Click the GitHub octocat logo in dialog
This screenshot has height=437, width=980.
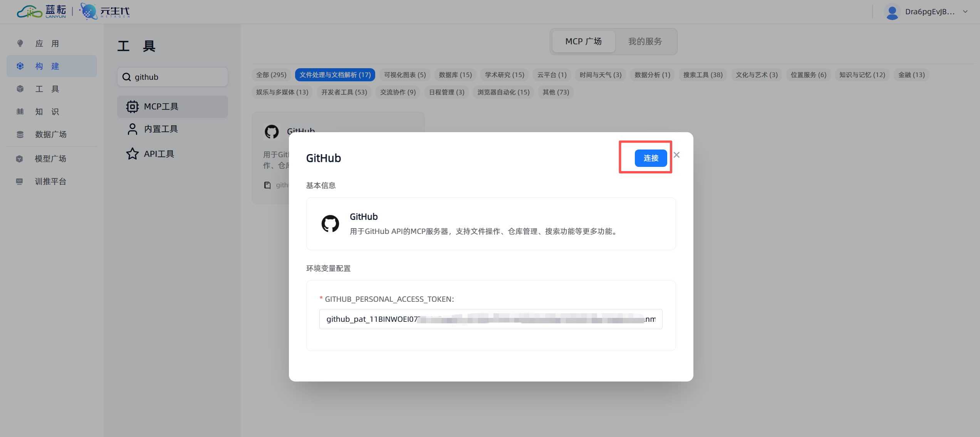pyautogui.click(x=330, y=224)
